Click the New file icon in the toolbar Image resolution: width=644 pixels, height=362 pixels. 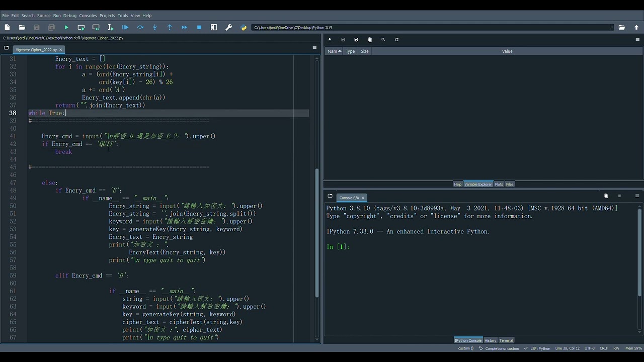(7, 27)
